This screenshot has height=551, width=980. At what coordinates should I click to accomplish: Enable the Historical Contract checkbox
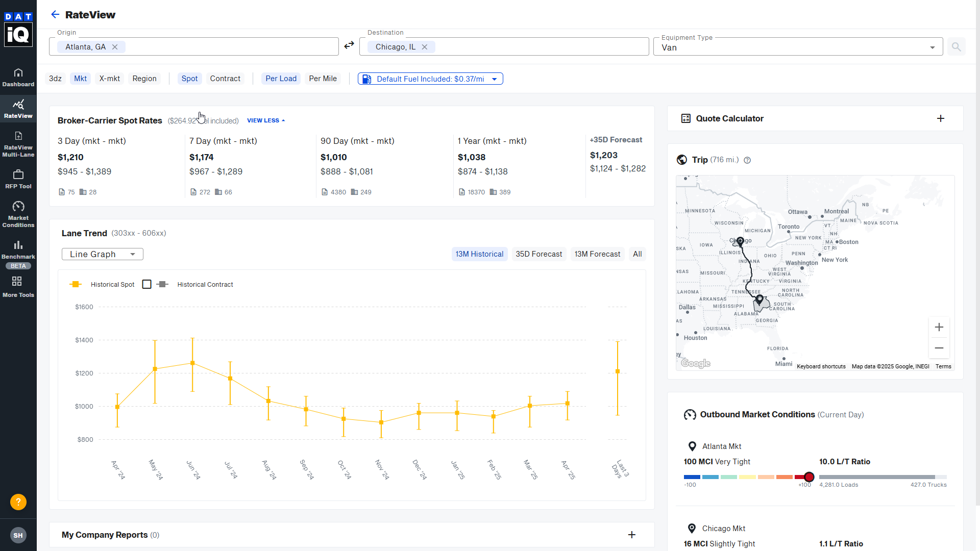(x=147, y=284)
